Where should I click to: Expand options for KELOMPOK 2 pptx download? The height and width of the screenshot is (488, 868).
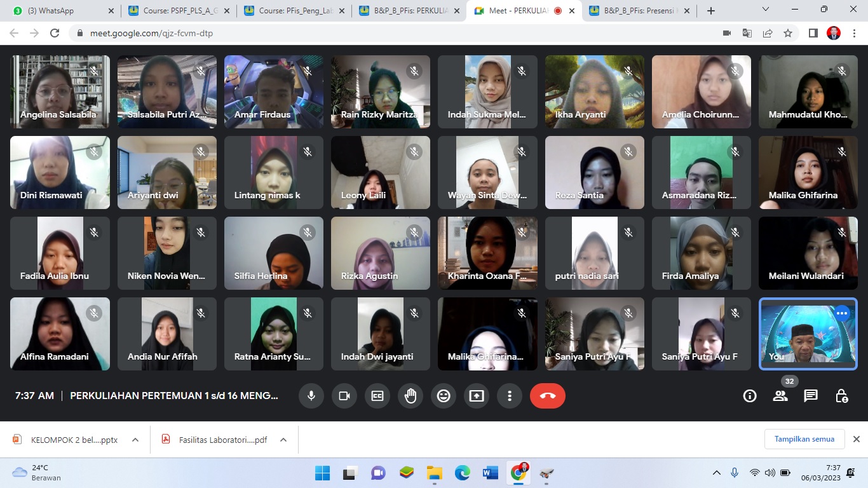pos(135,440)
